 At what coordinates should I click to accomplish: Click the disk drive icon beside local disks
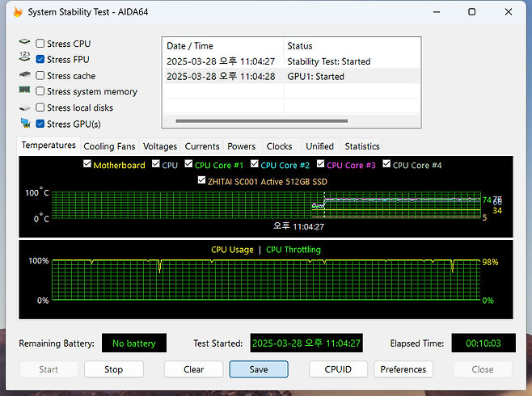click(x=24, y=108)
